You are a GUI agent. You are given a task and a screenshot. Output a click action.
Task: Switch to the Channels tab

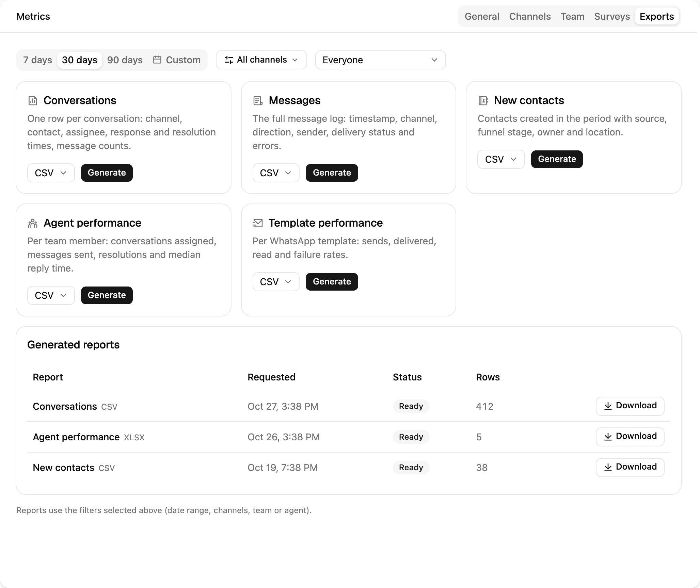point(530,16)
